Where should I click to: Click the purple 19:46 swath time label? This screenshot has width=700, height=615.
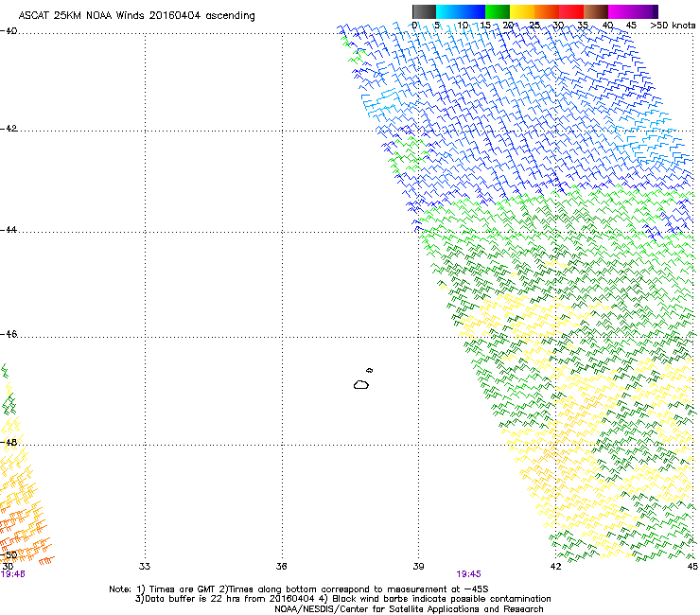13,574
